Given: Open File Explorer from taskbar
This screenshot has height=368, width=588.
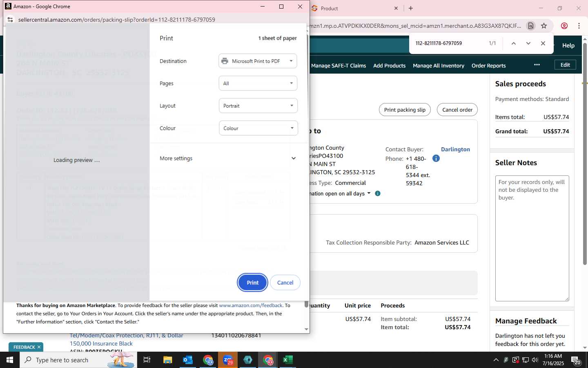Looking at the screenshot, I should point(167,360).
